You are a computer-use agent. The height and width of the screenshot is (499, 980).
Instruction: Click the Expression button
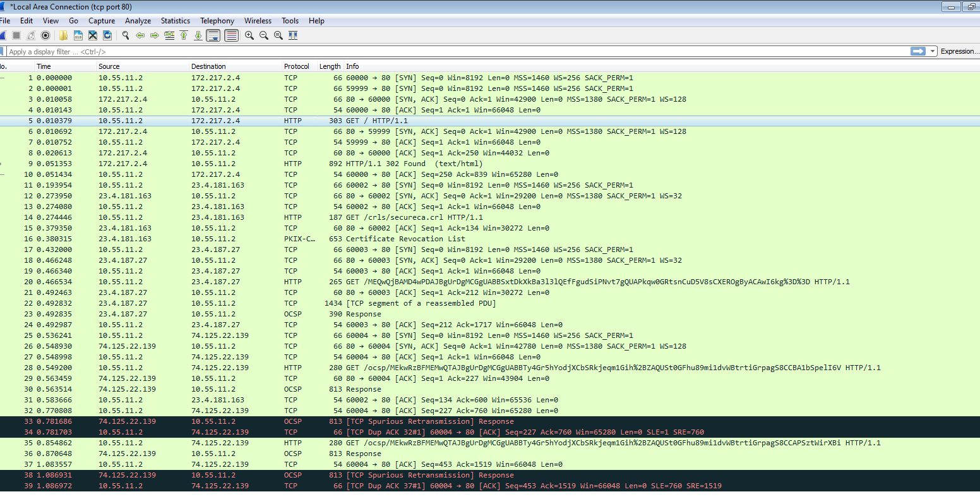pos(959,51)
